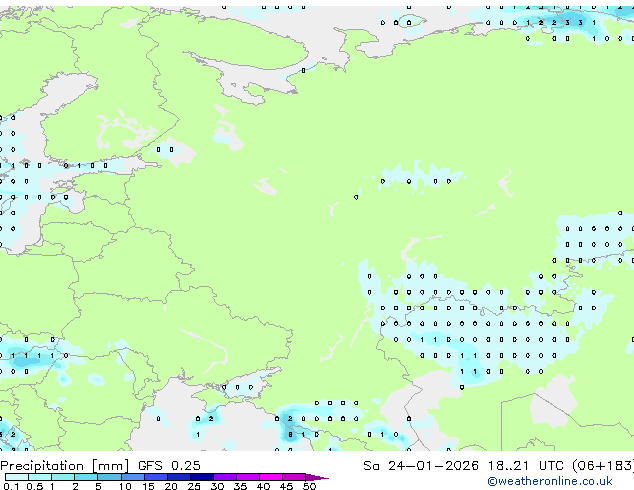
Task: Click the '35' legend scale label
Action: coord(240,486)
